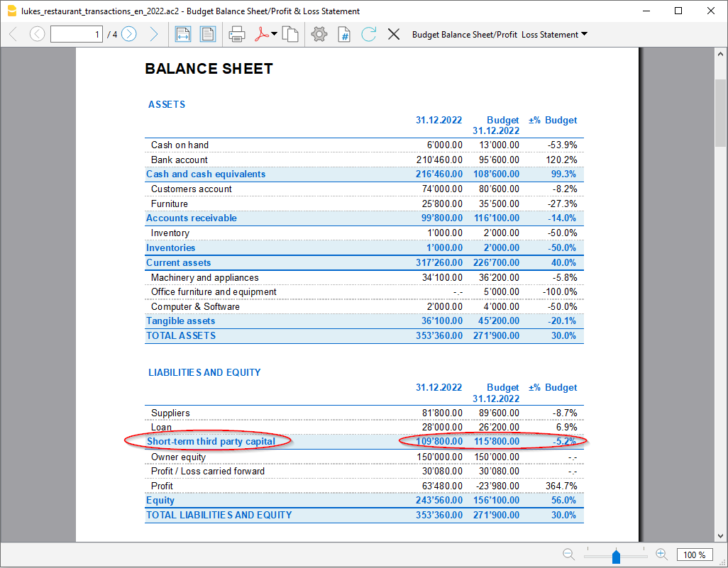Jump to the last page arrow

(153, 34)
